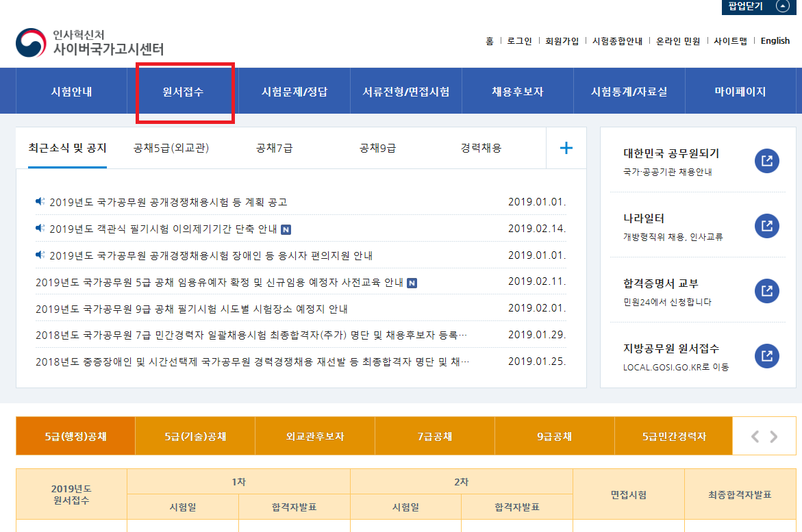Switch to the 공채7급 notice tab
Image resolution: width=802 pixels, height=532 pixels.
coord(274,148)
